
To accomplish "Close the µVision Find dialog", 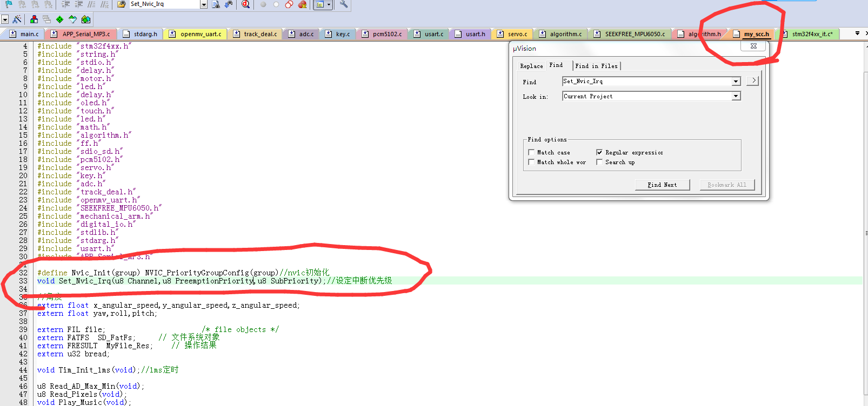I will [x=753, y=46].
